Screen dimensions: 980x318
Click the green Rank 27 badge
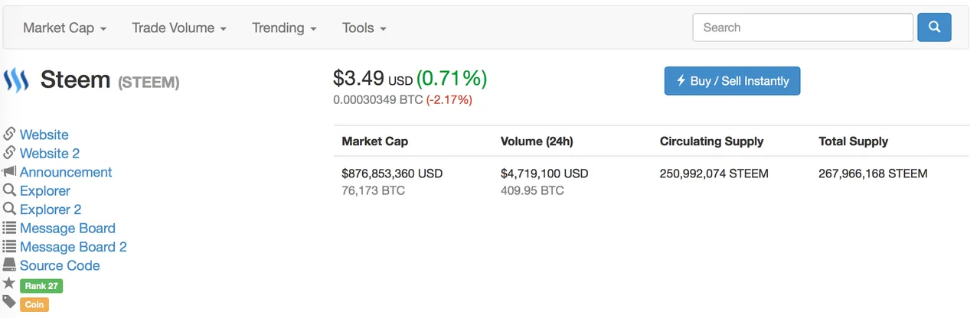coord(41,286)
